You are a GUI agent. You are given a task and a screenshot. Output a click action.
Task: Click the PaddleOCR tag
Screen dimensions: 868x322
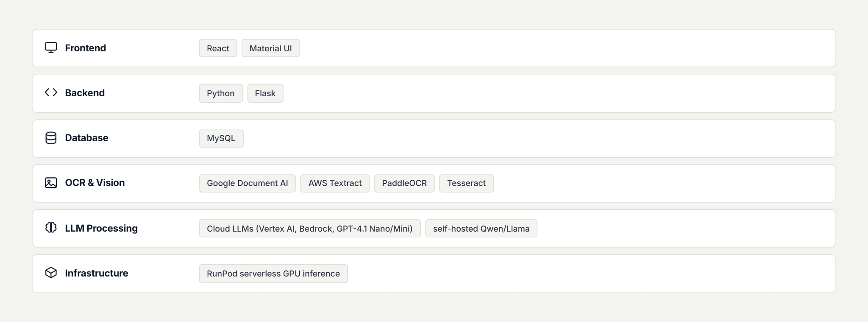(404, 183)
